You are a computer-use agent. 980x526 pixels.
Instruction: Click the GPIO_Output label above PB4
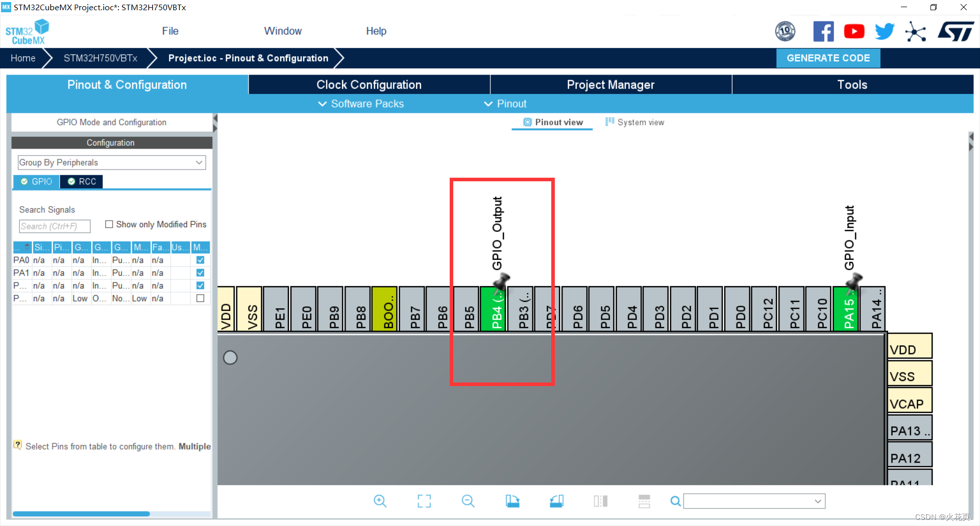[x=497, y=233]
